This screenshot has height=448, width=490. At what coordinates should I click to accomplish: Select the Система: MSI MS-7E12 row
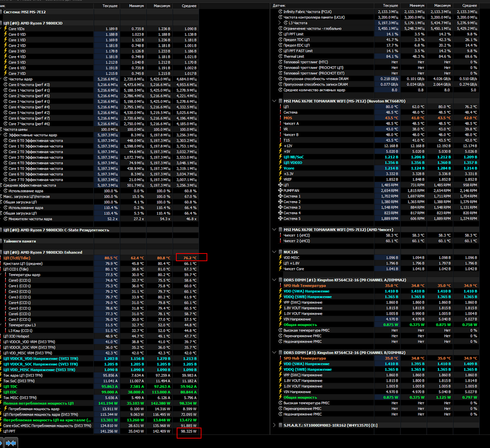point(99,12)
